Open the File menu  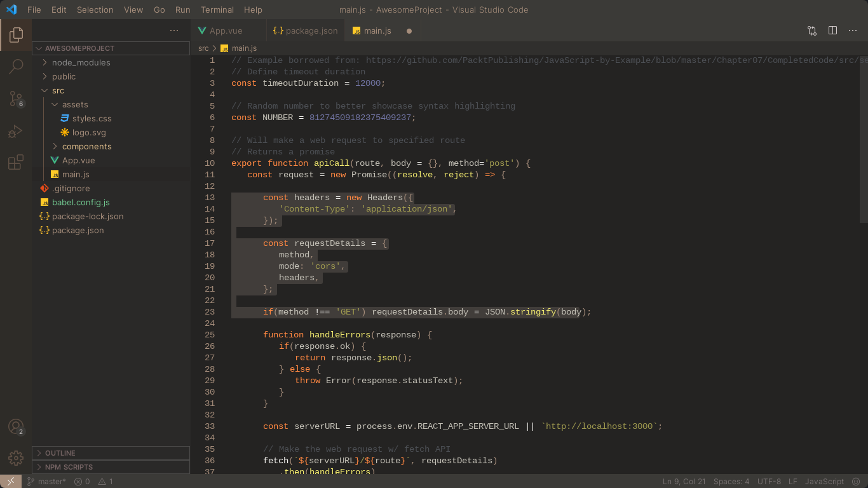pos(34,10)
